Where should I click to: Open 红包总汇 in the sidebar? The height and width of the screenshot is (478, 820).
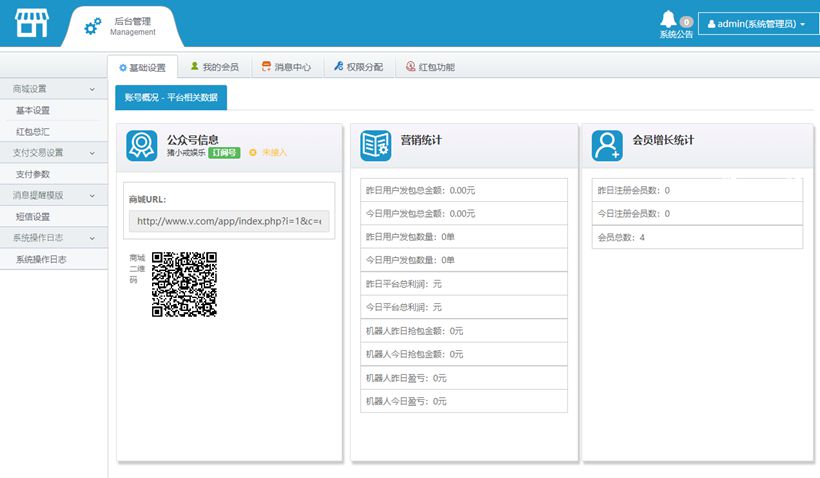click(33, 131)
